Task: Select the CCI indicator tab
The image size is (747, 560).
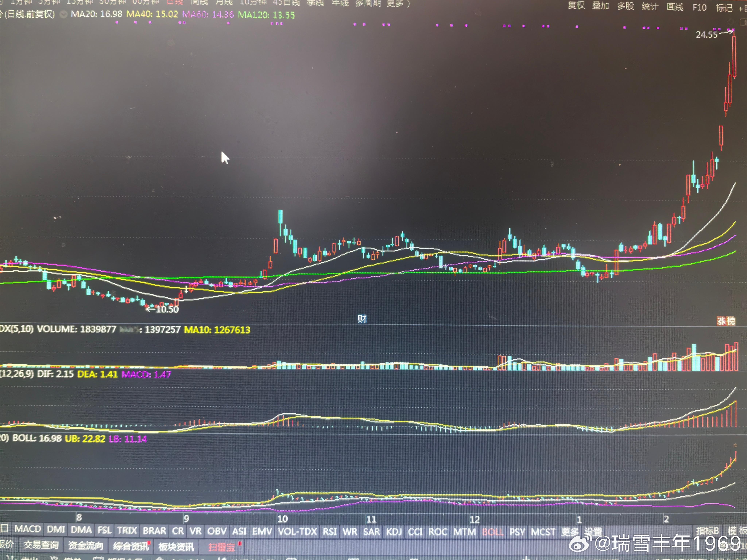Action: tap(415, 532)
